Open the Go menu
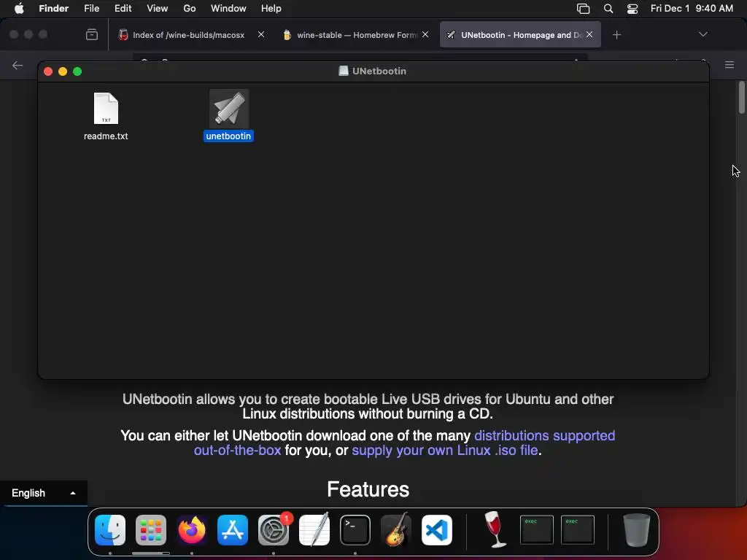The image size is (747, 560). [190, 9]
